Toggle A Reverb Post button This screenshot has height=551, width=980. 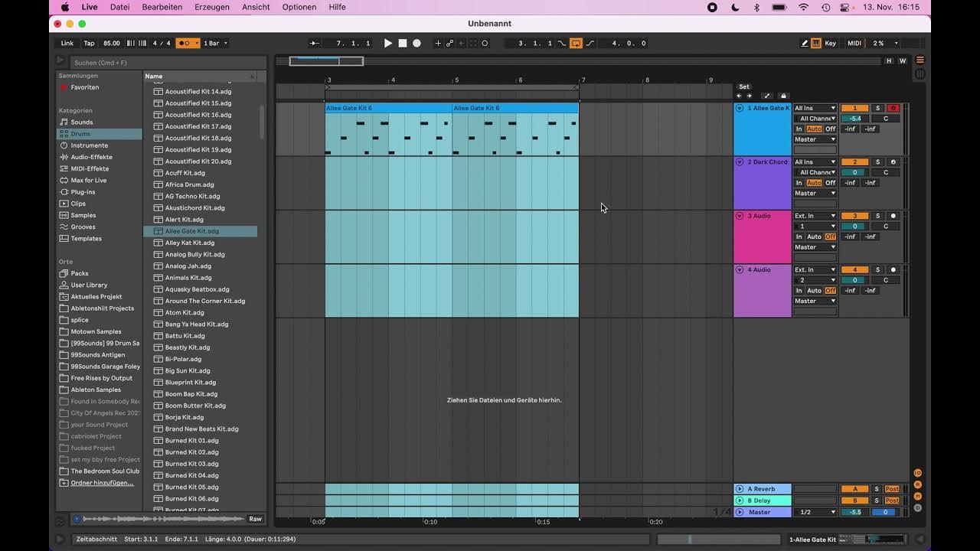[x=892, y=489]
